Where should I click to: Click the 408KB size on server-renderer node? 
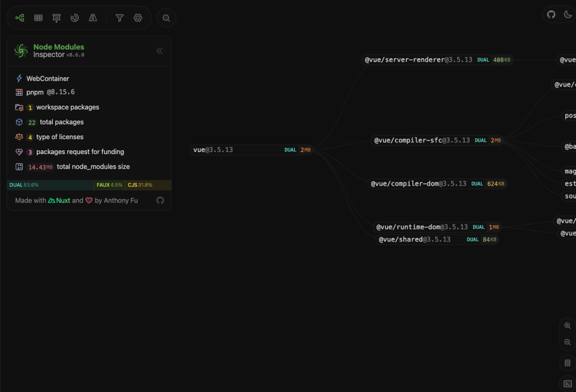(502, 60)
